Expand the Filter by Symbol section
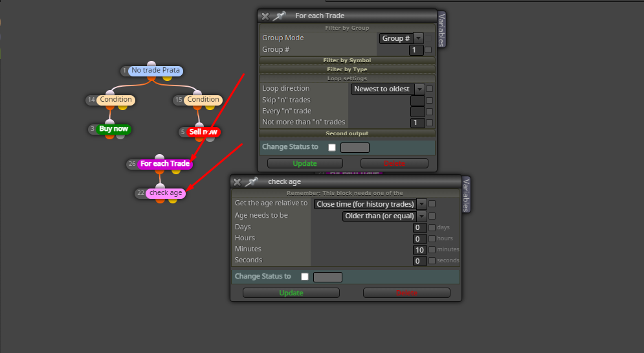Image resolution: width=644 pixels, height=353 pixels. point(347,60)
